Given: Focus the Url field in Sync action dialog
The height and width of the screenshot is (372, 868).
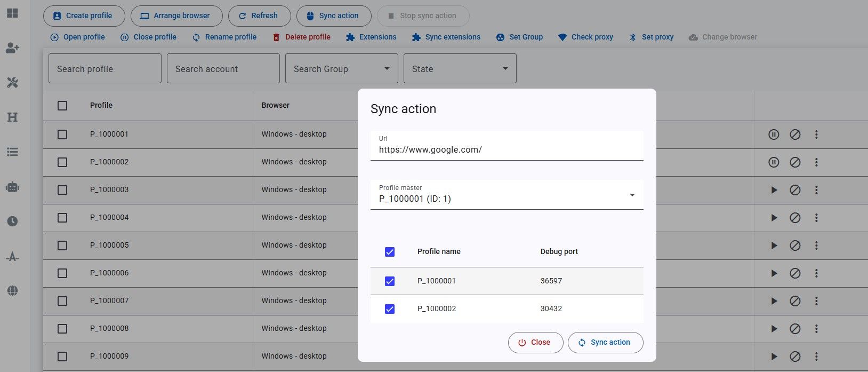Looking at the screenshot, I should coord(507,146).
